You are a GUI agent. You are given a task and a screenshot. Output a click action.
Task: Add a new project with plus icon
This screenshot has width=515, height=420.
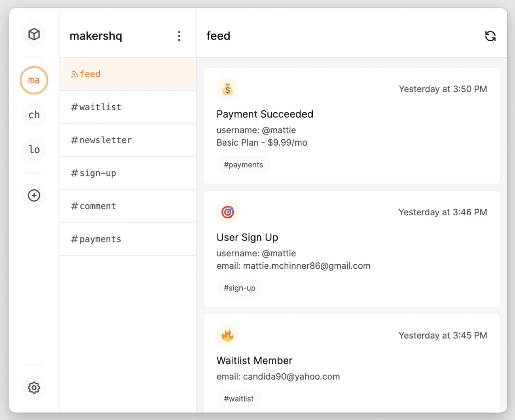[x=34, y=196]
